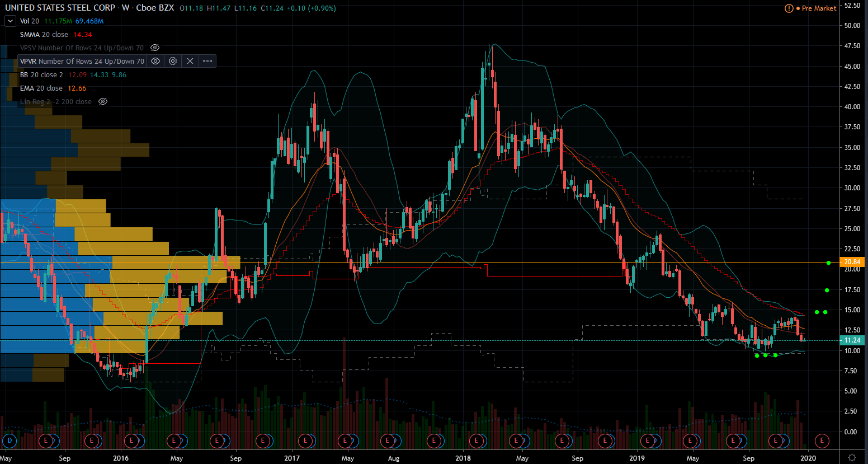Click the earnings E marker just after 2016
Image resolution: width=868 pixels, height=464 pixels.
tap(131, 440)
